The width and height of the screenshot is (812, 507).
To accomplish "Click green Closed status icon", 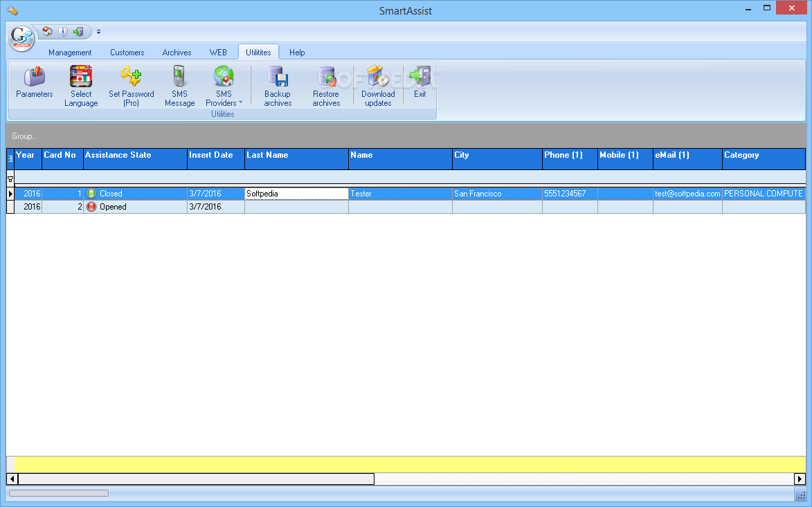I will click(91, 194).
